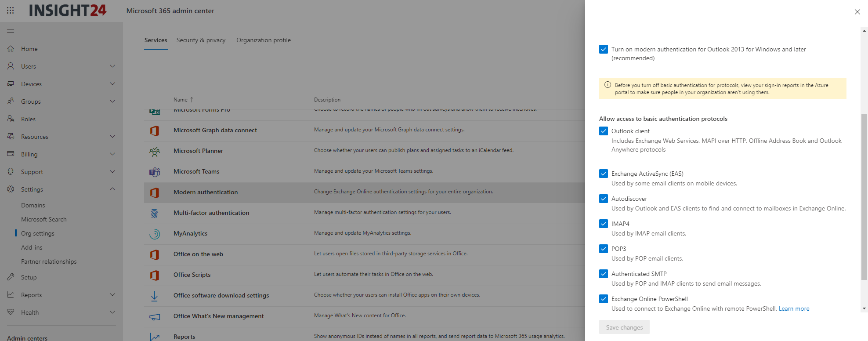Click the Roles icon in sidebar

click(11, 119)
